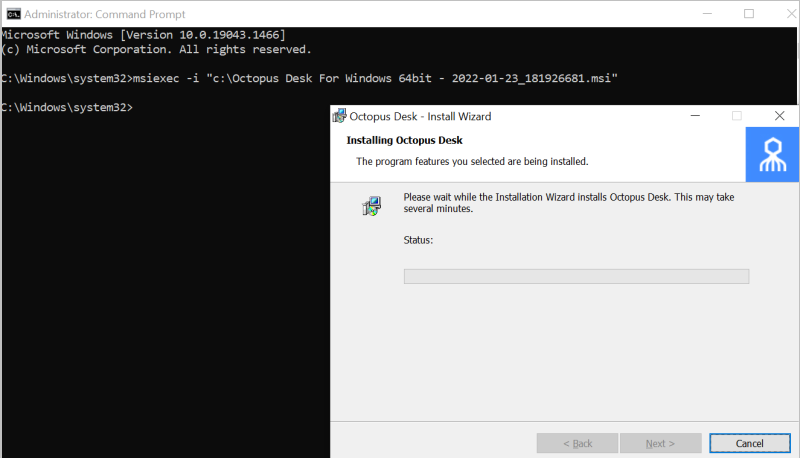Click the 'Installing Octopus Desk' heading
The width and height of the screenshot is (800, 458).
404,140
